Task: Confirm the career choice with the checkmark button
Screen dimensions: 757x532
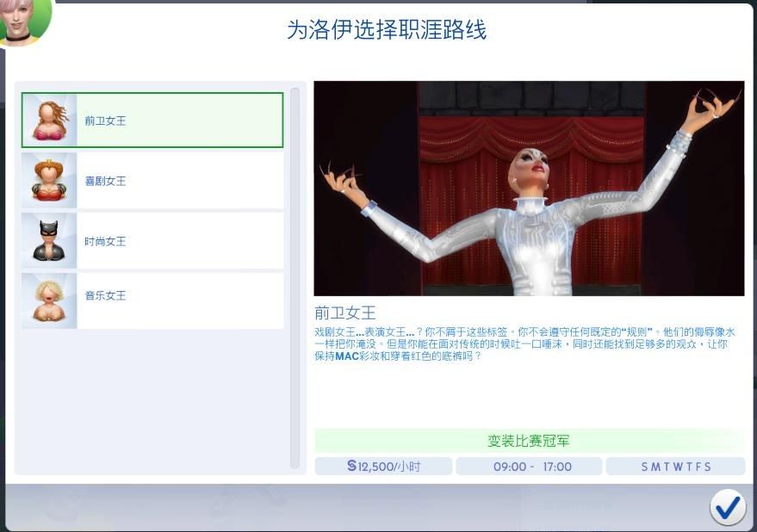Action: click(x=728, y=507)
